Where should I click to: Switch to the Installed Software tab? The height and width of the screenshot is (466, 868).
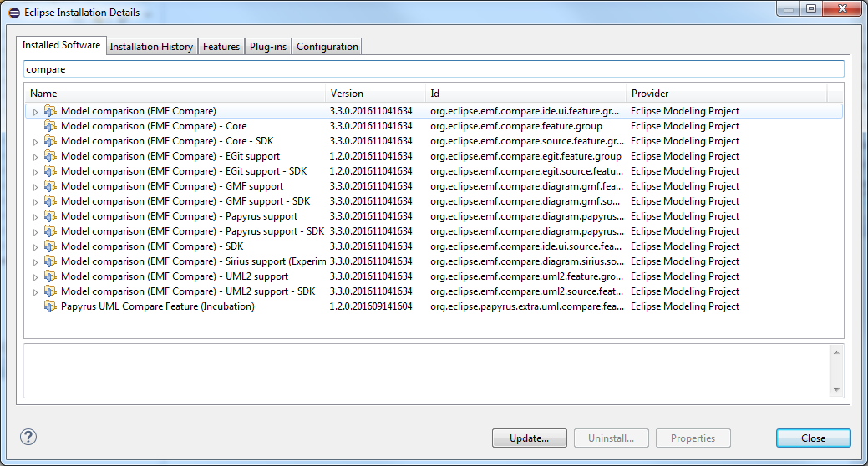click(61, 45)
